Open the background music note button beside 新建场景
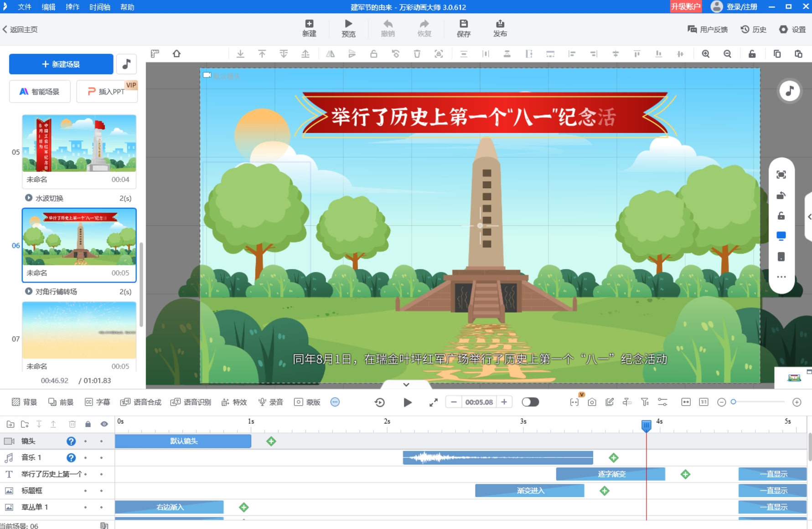This screenshot has width=812, height=529. [x=127, y=64]
